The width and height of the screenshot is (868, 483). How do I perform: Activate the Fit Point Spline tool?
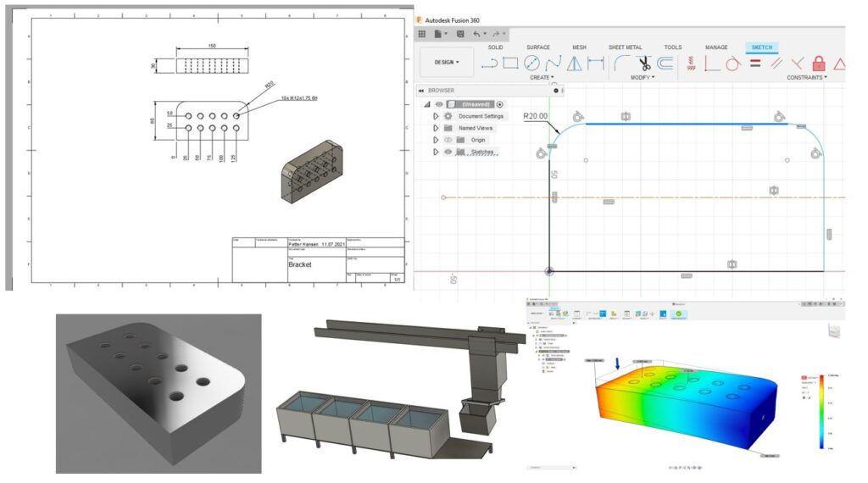(x=553, y=63)
